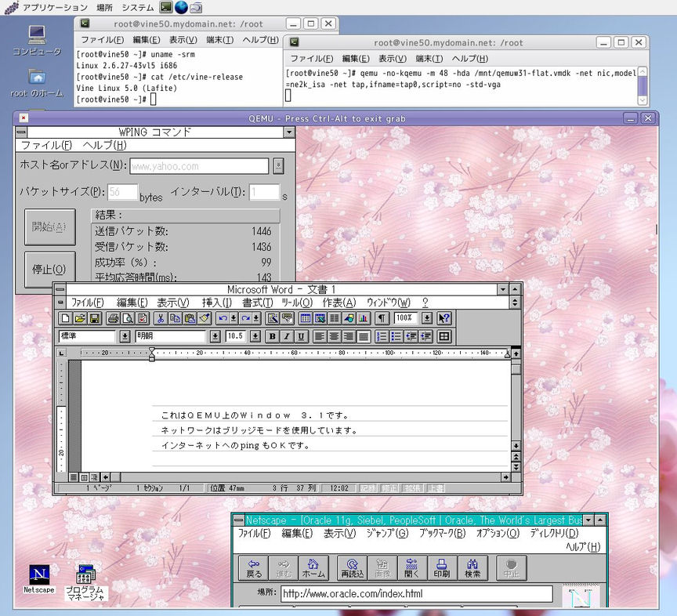Image resolution: width=677 pixels, height=616 pixels.
Task: Select the Format Painter brush icon
Action: (x=205, y=318)
